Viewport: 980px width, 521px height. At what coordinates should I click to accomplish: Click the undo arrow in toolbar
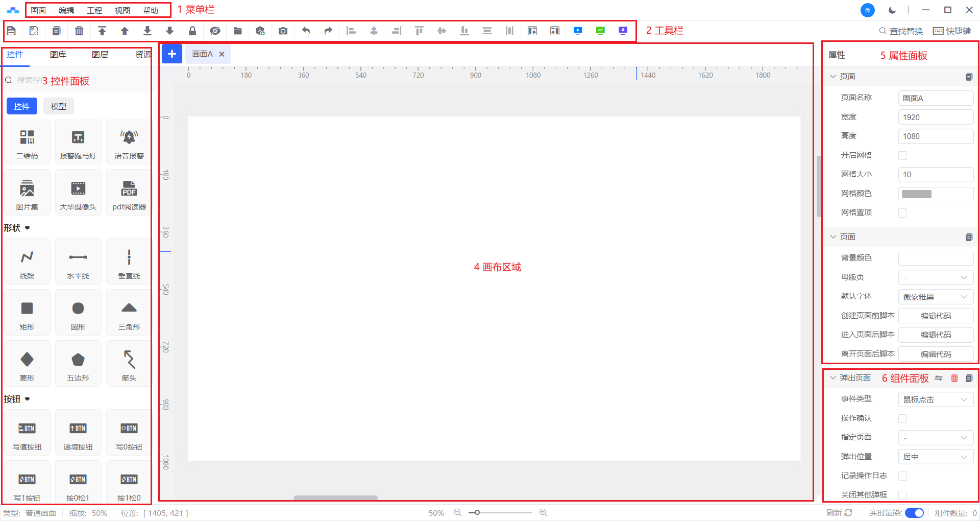tap(306, 31)
